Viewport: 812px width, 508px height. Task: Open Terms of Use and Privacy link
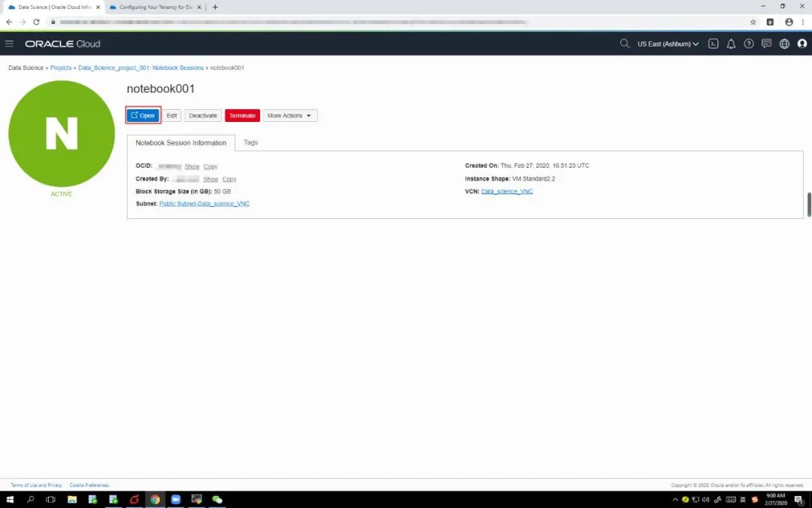tap(36, 485)
